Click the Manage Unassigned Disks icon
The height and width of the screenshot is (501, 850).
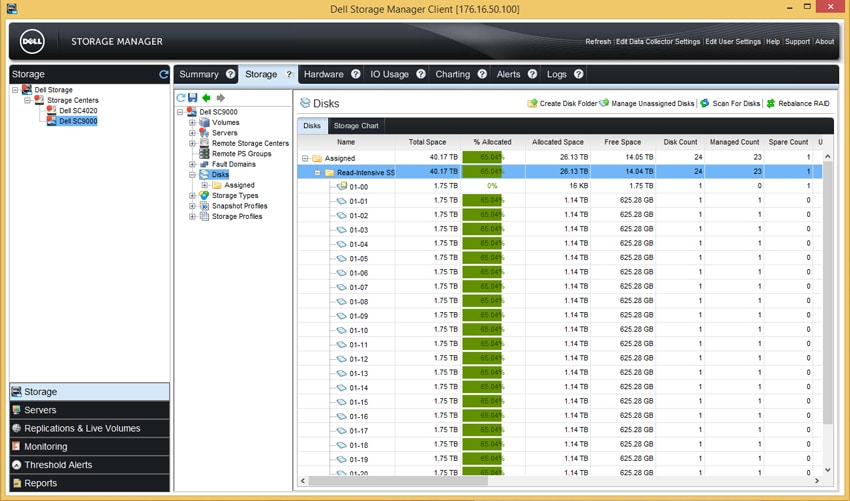tap(604, 103)
